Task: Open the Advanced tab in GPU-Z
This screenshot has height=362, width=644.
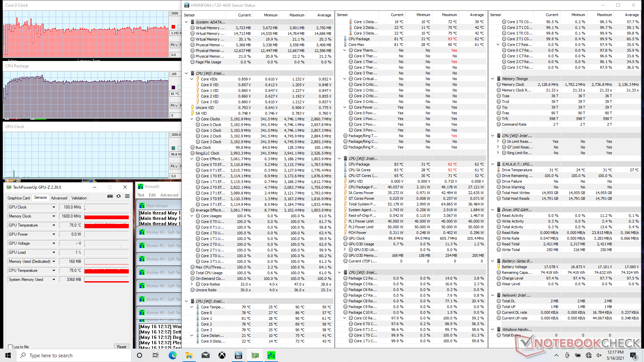Action: point(59,198)
